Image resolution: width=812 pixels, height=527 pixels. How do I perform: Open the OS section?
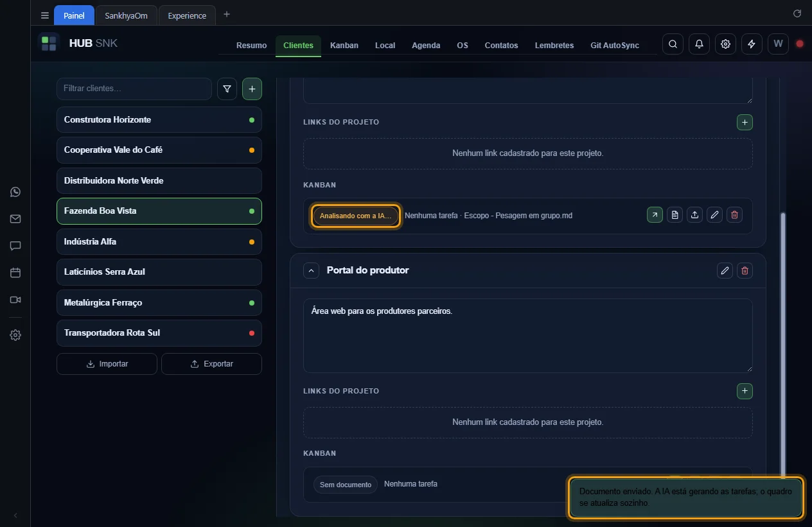coord(463,46)
